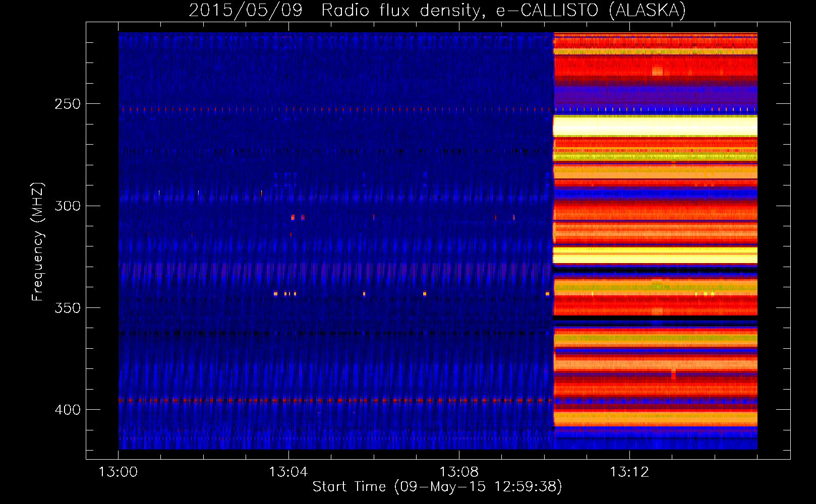
Task: Click the 13:00 time tick label
Action: coord(118,472)
